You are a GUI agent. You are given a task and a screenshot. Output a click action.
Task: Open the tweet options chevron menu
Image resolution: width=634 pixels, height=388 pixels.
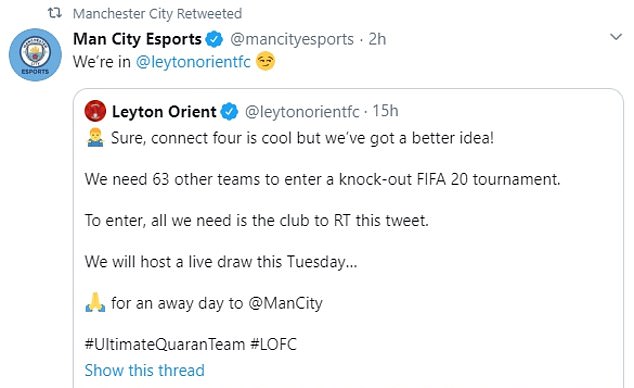616,37
